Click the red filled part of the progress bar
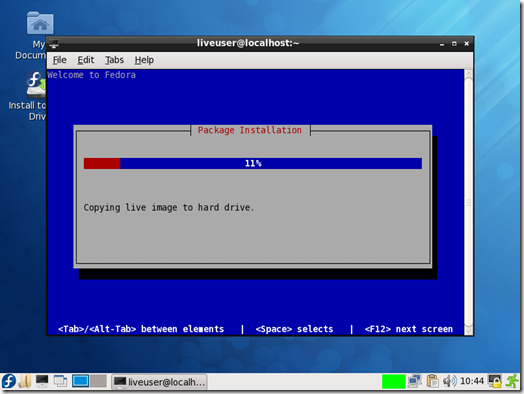Viewport: 524px width, 394px height. pos(102,163)
